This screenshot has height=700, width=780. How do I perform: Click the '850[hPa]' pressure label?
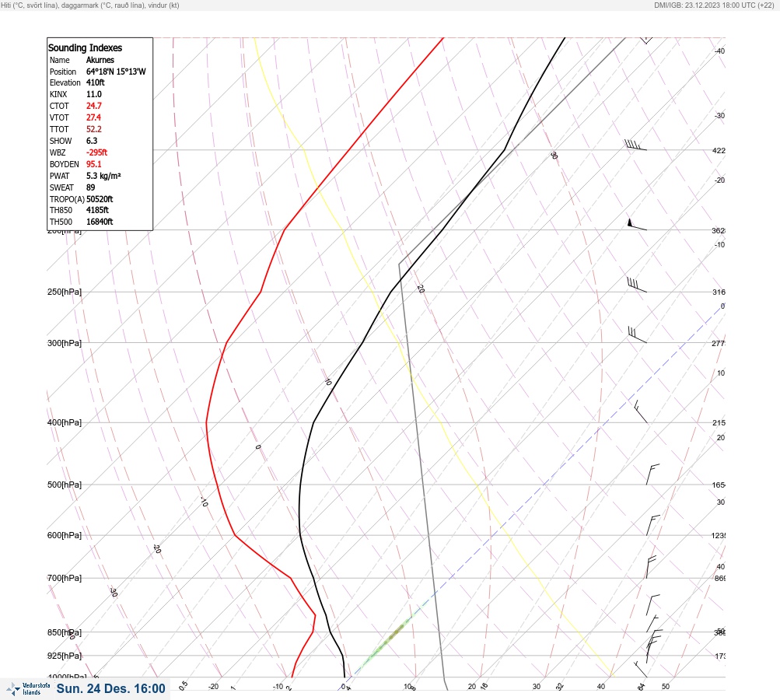pyautogui.click(x=65, y=632)
